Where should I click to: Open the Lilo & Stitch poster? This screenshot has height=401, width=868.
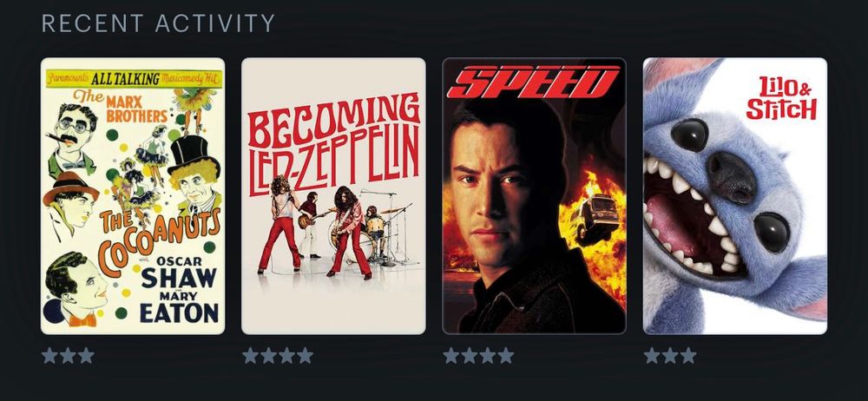coord(735,196)
